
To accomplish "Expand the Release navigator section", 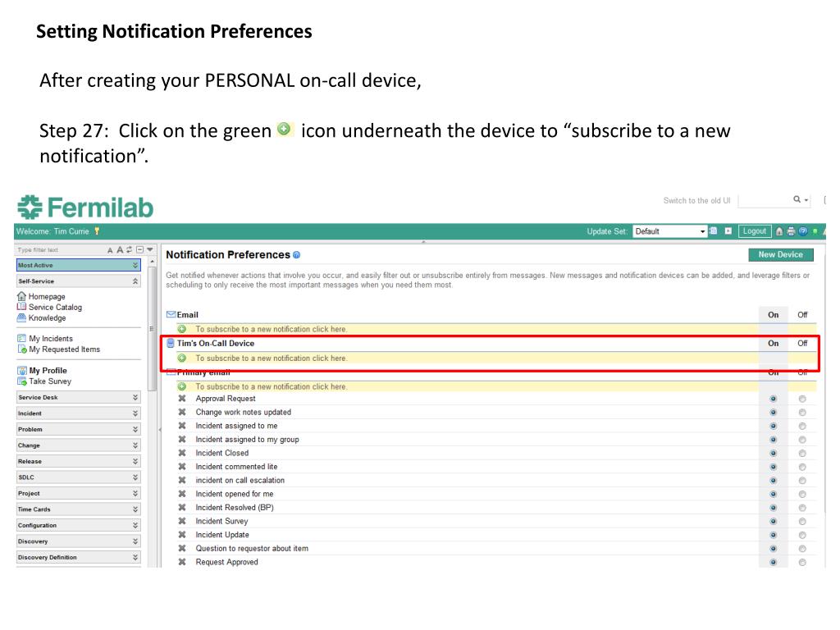I will click(79, 461).
